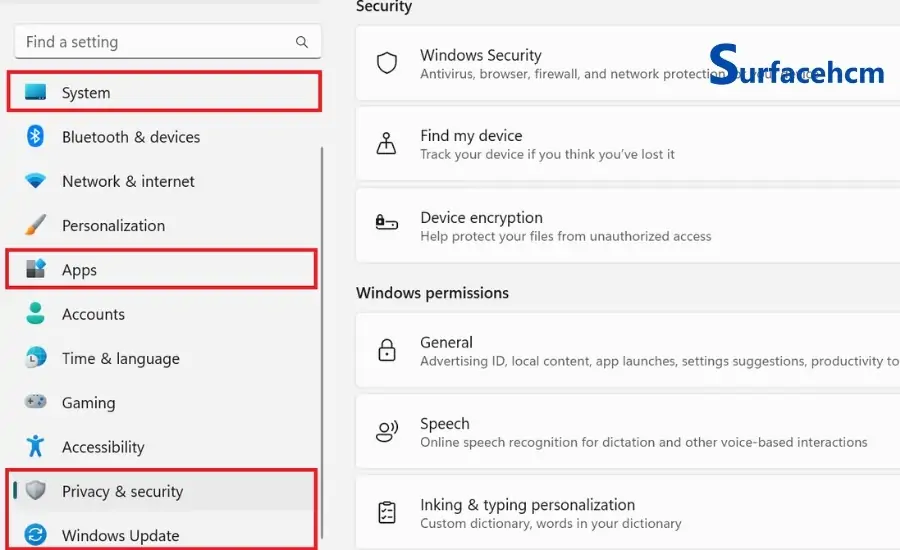Click 'Custom dictionary, words in your dictionary' text

tap(550, 523)
